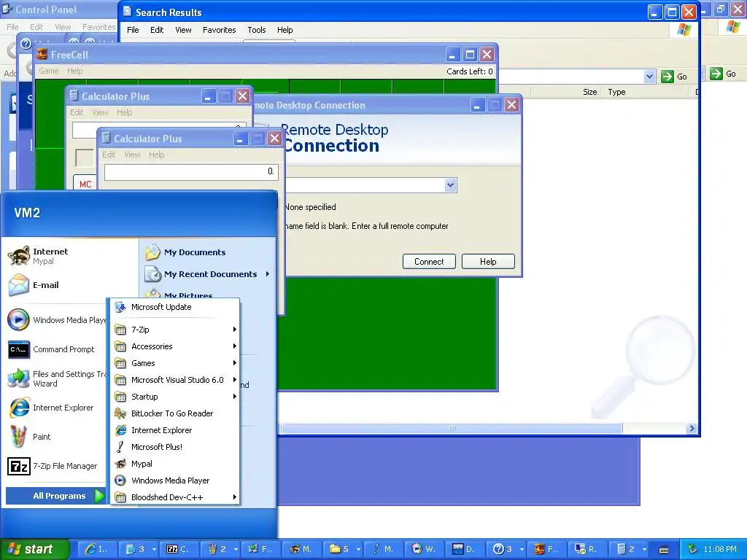747x560 pixels.
Task: Click the All Programs button
Action: [55, 496]
